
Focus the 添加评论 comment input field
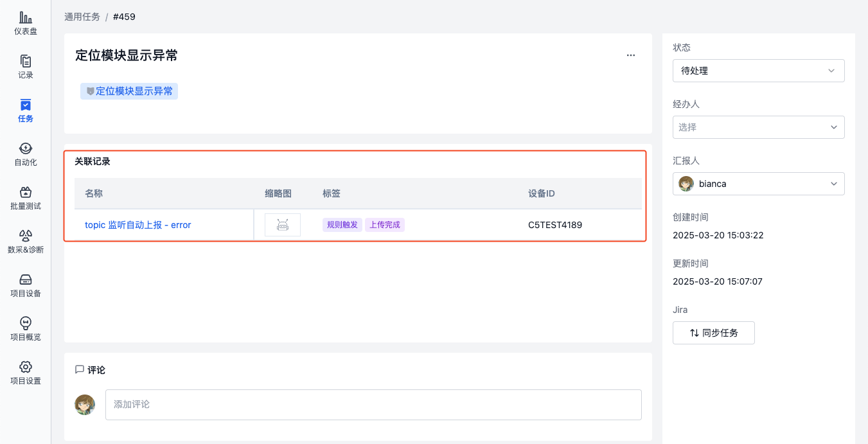coord(373,405)
